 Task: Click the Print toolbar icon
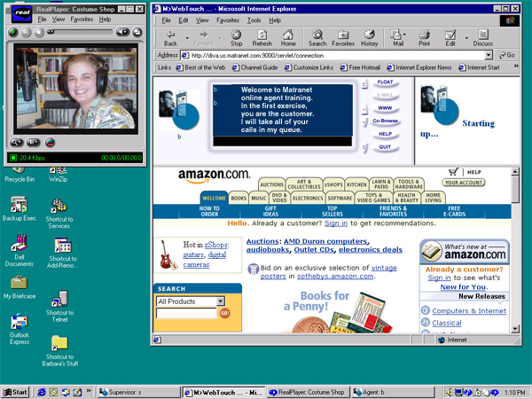(x=424, y=38)
